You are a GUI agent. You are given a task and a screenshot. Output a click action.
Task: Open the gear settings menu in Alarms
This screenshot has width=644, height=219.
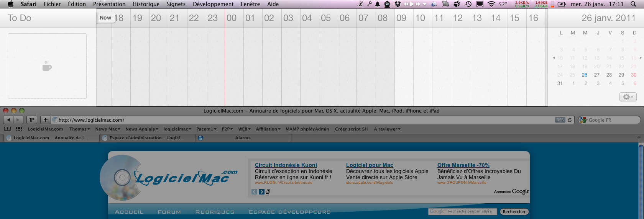click(628, 97)
